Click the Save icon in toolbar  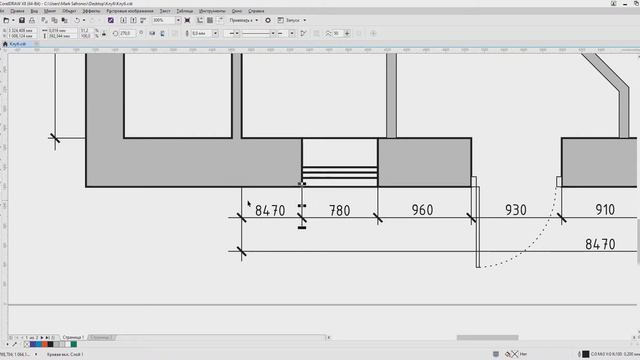pos(22,20)
